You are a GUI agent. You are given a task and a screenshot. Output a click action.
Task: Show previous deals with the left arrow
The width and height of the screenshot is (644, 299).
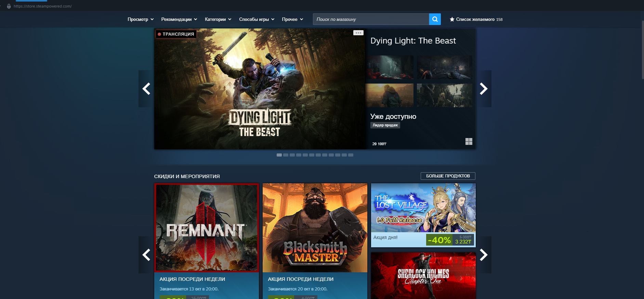coord(146,255)
